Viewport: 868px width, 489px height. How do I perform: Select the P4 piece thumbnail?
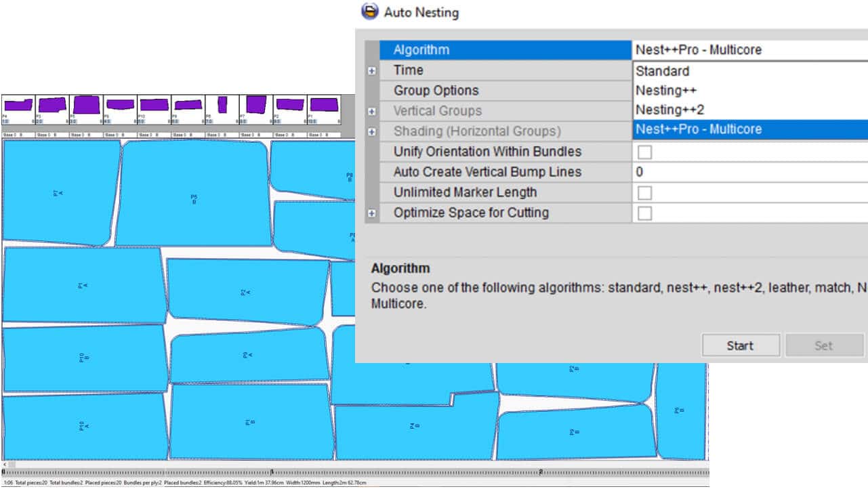tap(18, 106)
